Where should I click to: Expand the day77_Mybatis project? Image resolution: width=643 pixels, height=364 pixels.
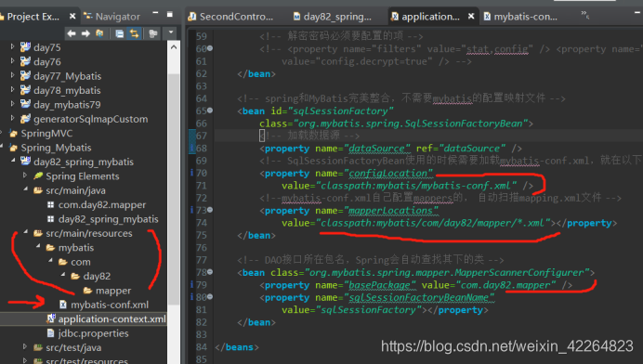click(x=12, y=76)
